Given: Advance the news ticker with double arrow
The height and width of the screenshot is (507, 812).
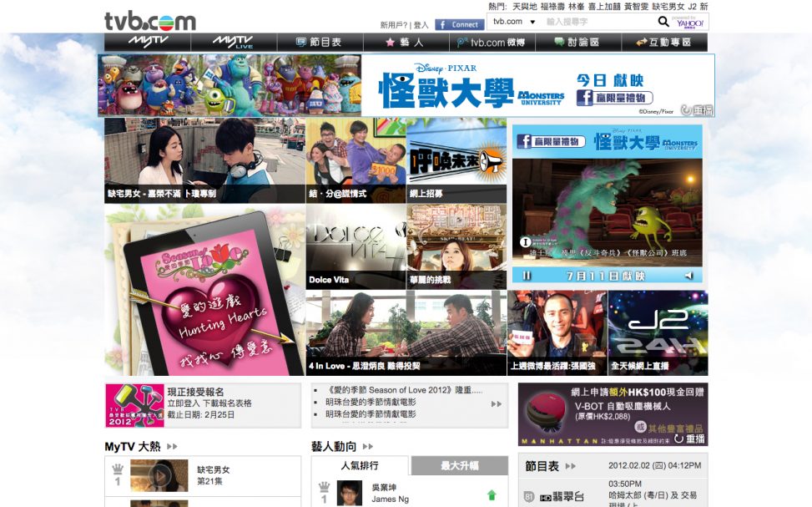Looking at the screenshot, I should click(x=496, y=403).
